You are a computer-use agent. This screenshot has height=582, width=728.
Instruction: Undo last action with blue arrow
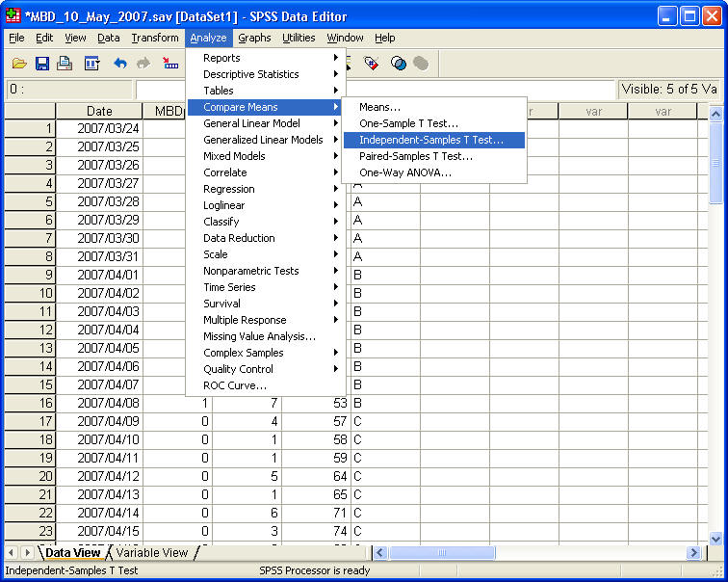[x=120, y=64]
